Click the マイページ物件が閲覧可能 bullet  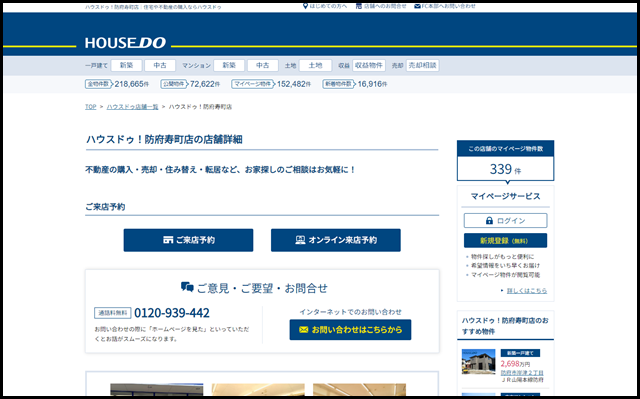point(505,275)
